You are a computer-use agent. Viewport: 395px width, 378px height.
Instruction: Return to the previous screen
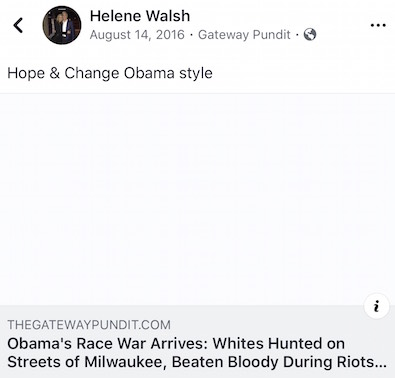pyautogui.click(x=18, y=25)
